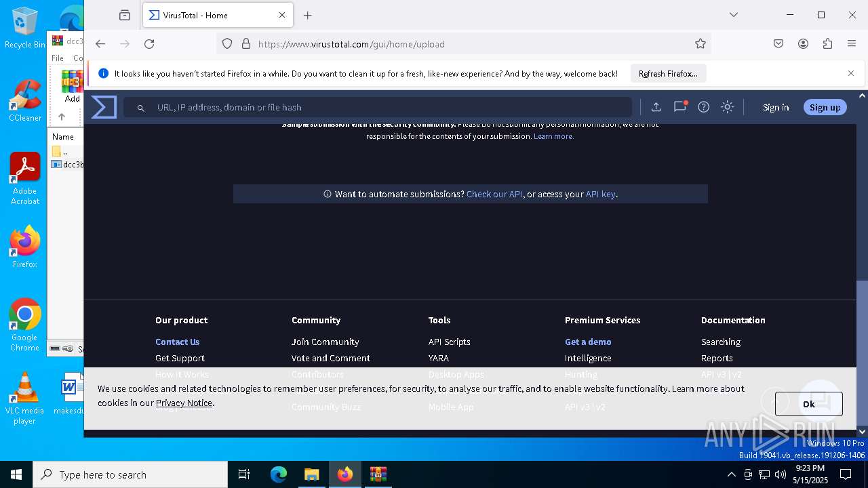
Task: Open the extensions puzzle icon
Action: click(827, 44)
